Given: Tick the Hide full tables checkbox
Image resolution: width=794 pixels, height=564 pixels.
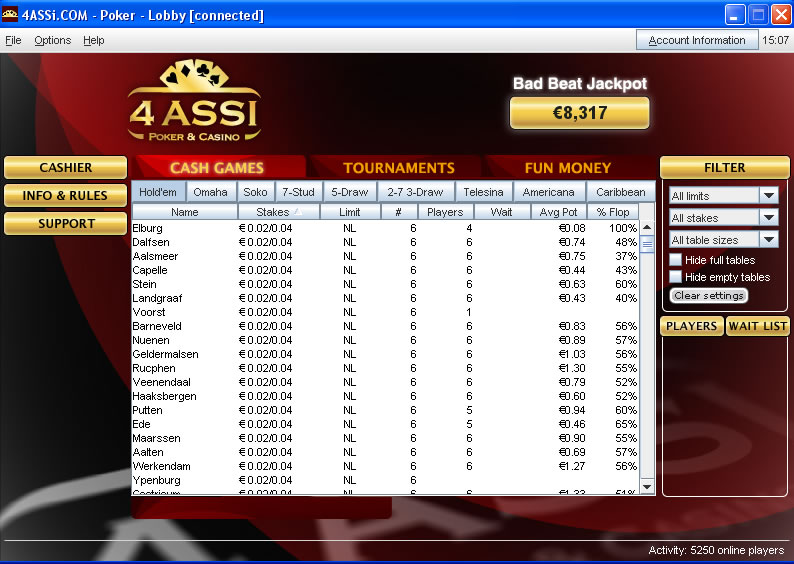Looking at the screenshot, I should 675,260.
